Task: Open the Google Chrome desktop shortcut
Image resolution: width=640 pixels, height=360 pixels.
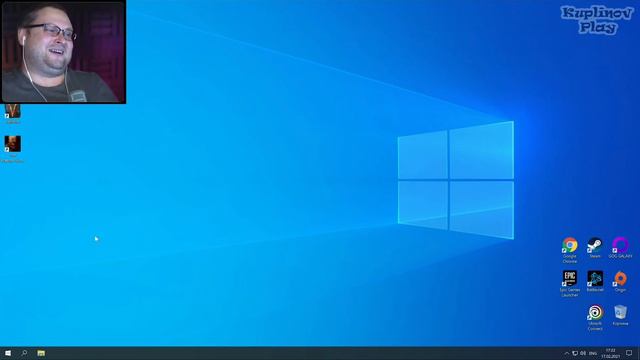Action: tap(570, 250)
